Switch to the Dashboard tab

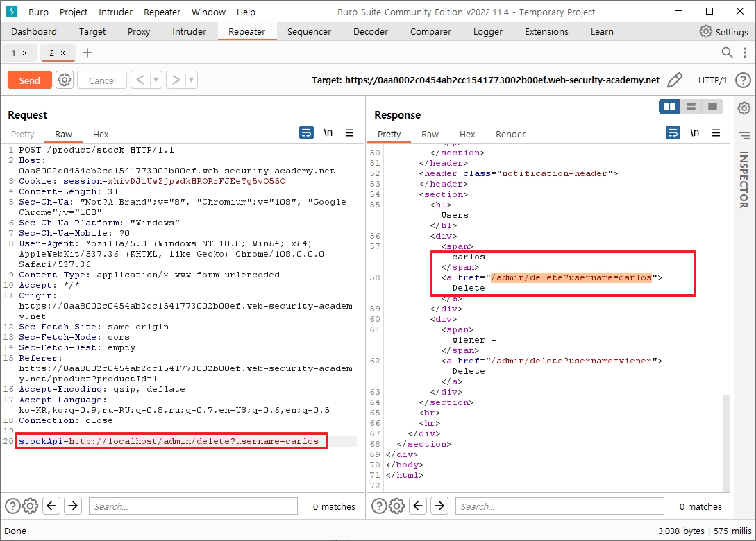[34, 32]
